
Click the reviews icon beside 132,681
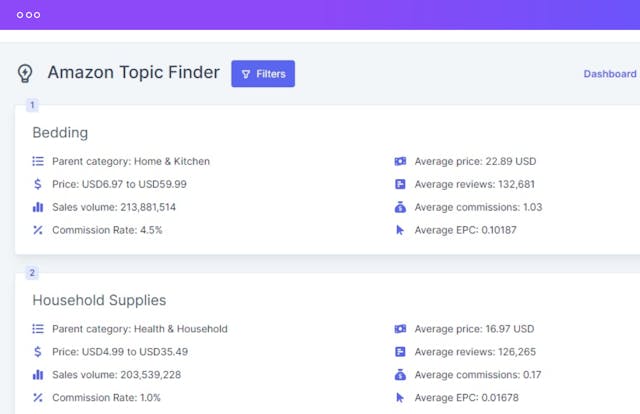[x=400, y=184]
